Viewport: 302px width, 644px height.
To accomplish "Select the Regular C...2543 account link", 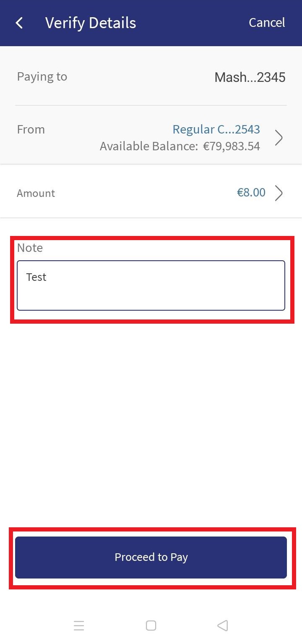I will coord(216,129).
